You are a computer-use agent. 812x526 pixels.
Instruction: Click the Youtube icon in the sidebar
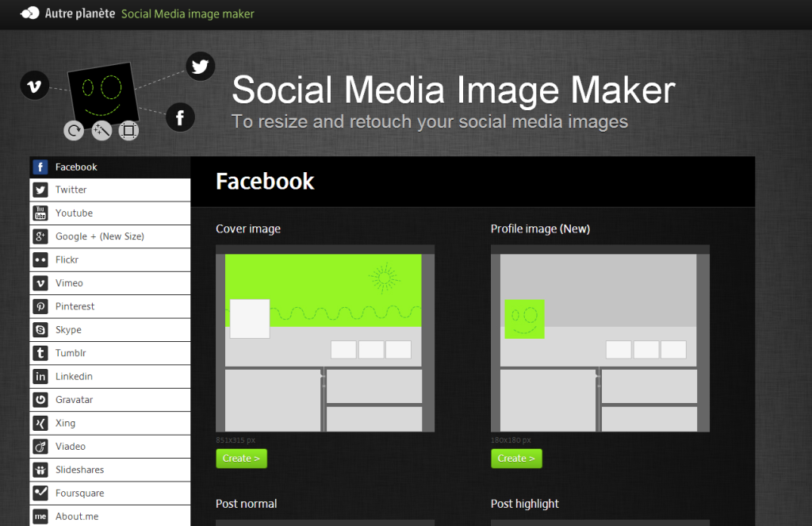pos(40,213)
